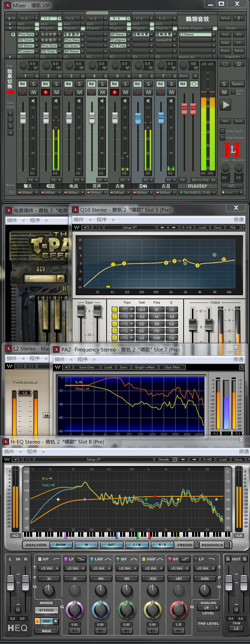The height and width of the screenshot is (644, 250).
Task: Solo track 7 吉混
Action: [171, 84]
